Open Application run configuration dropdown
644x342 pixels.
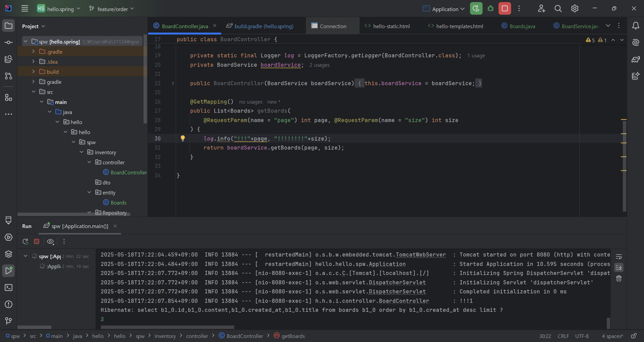[443, 9]
